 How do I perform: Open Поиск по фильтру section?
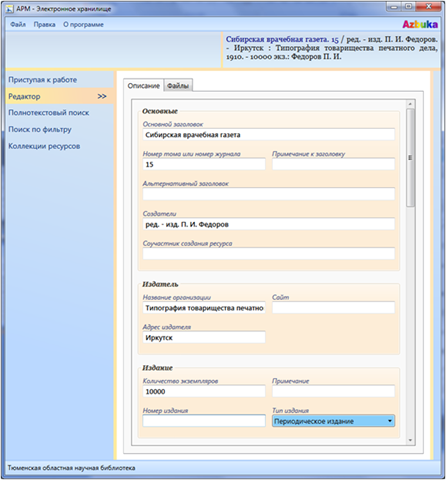(x=40, y=129)
